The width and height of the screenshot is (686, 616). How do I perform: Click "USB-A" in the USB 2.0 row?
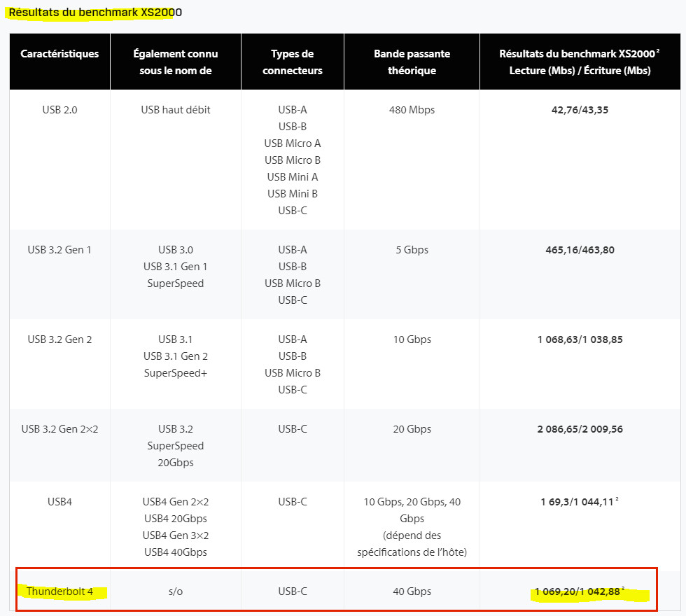click(x=293, y=110)
